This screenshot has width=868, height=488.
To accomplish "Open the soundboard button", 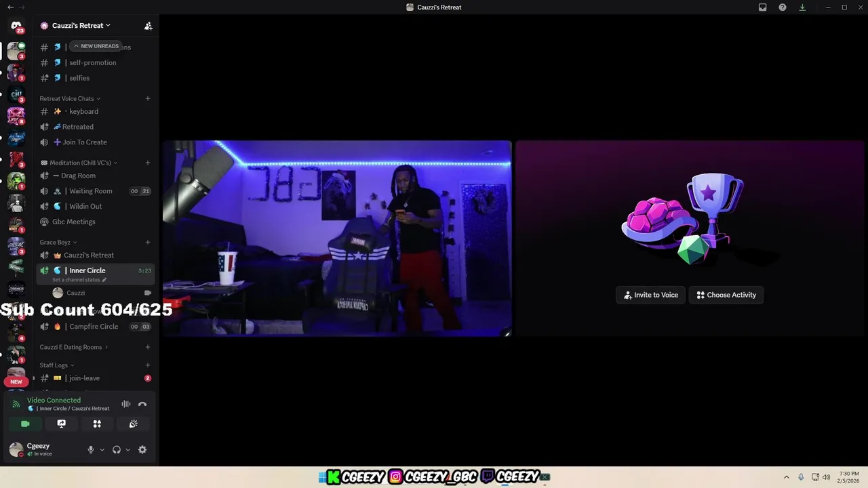I will 134,424.
